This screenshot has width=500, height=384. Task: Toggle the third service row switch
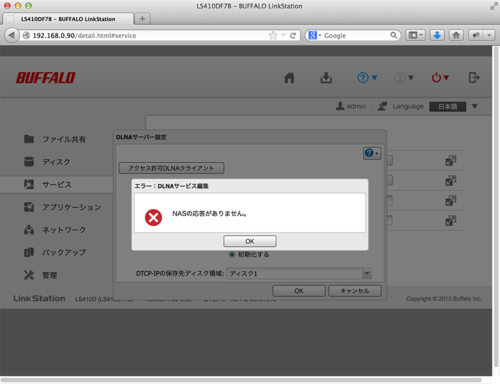[390, 201]
